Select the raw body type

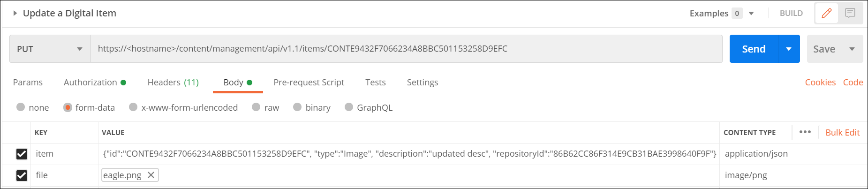click(x=256, y=107)
